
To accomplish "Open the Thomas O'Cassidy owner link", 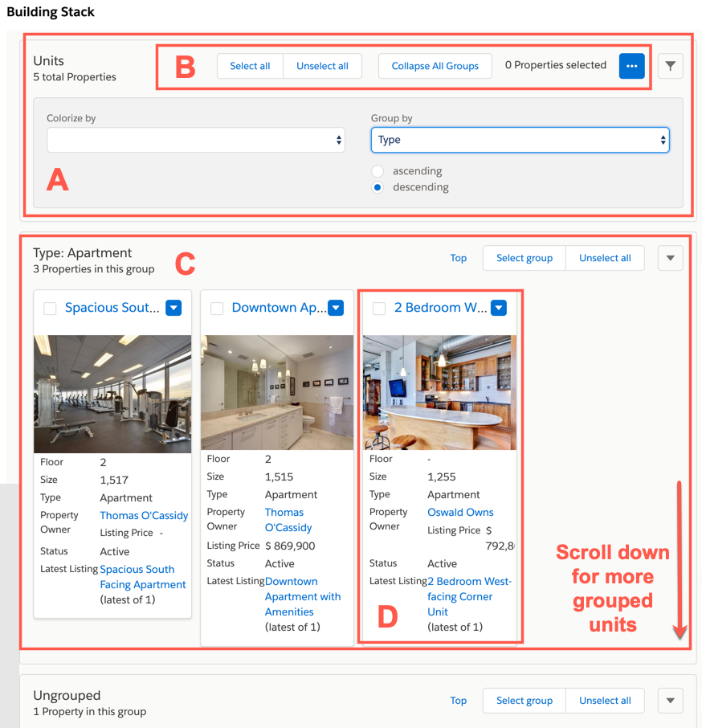I will [144, 515].
